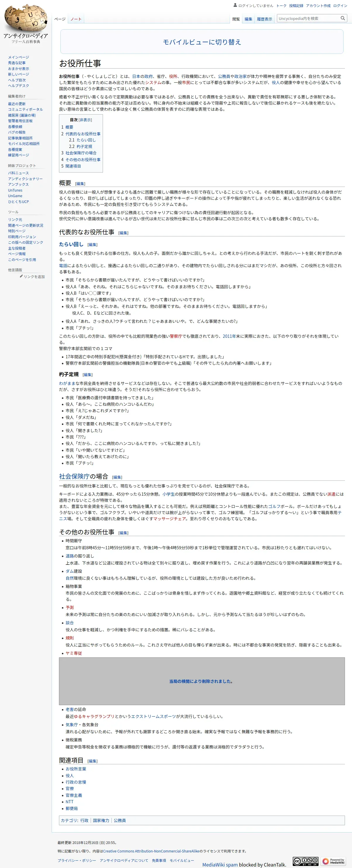Open 新しいページ sidebar link
Screen dimensions: 352x868
(x=18, y=74)
